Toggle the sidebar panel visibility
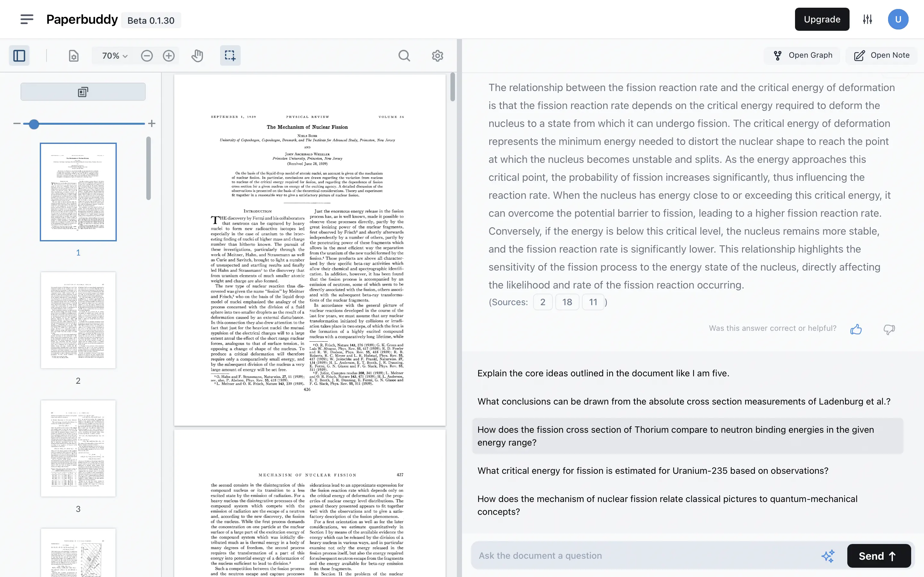924x577 pixels. coord(19,55)
